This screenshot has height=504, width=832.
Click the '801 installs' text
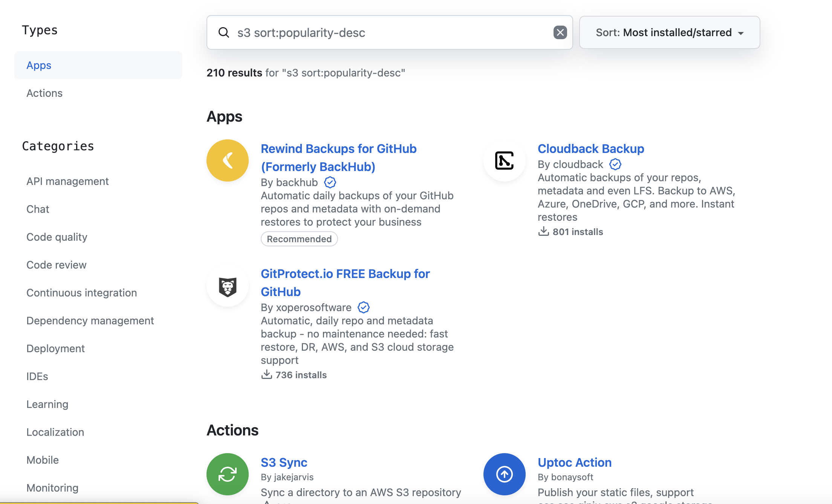click(x=578, y=232)
